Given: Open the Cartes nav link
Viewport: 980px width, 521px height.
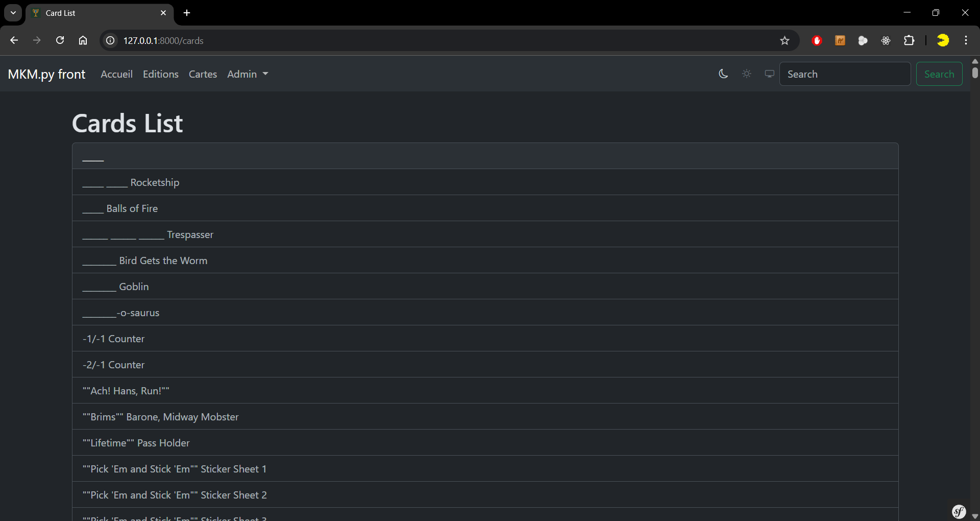Looking at the screenshot, I should [203, 74].
